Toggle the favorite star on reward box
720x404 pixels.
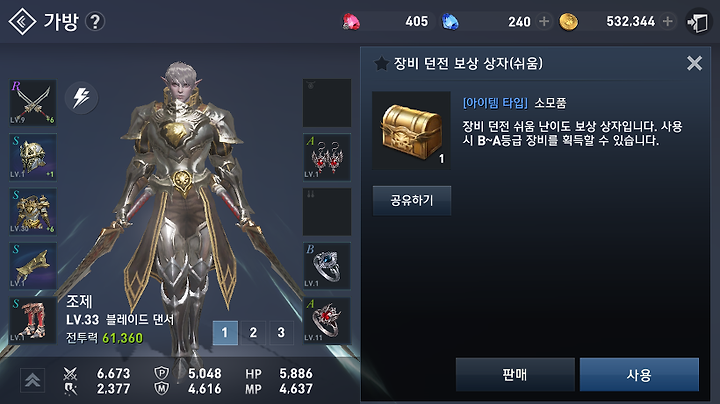381,63
